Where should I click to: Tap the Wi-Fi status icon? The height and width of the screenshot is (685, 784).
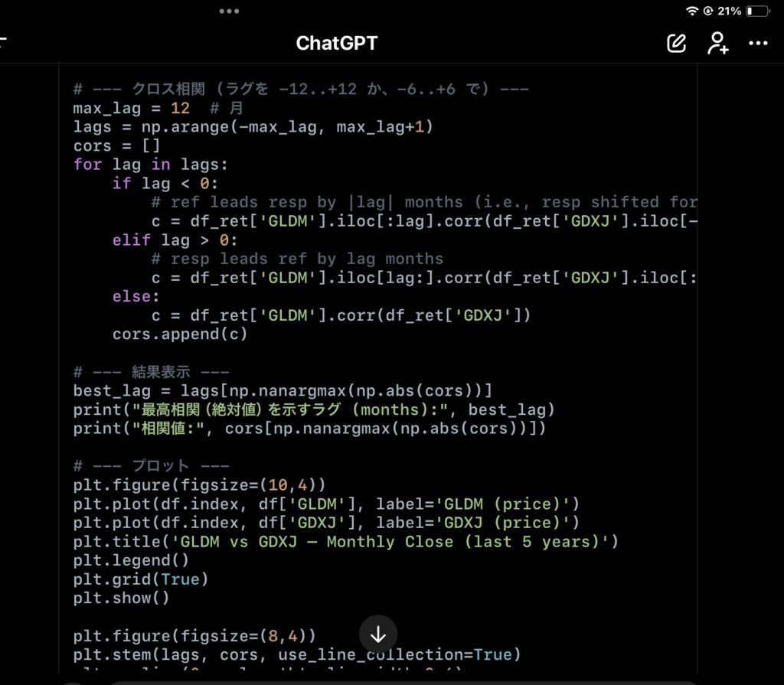(692, 11)
